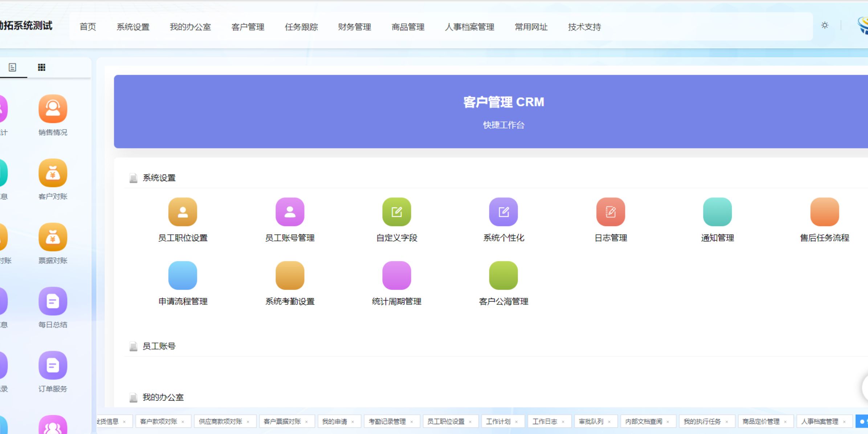Screen dimensions: 868x434
Task: Open the 人事档案管理 top menu
Action: click(x=470, y=27)
